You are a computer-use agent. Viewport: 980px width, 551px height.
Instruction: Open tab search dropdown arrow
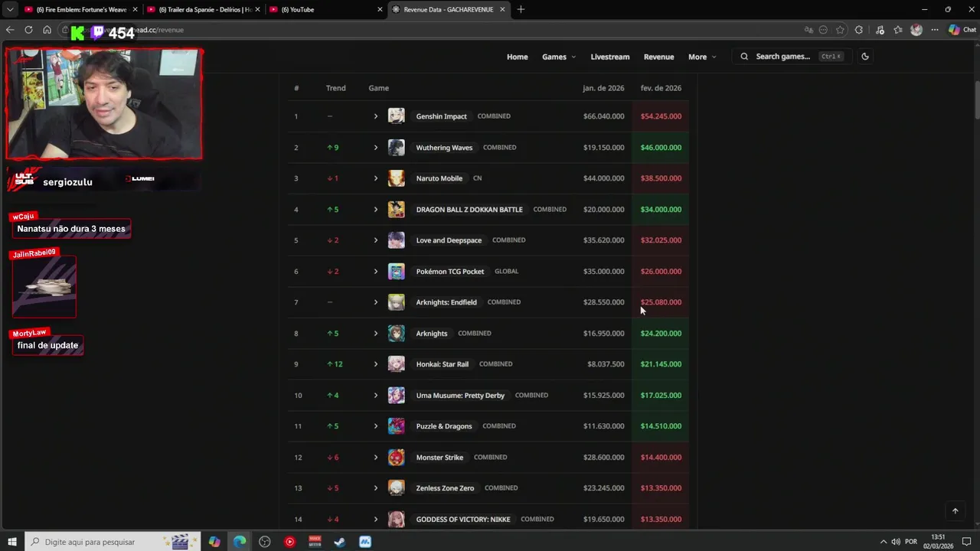(x=10, y=9)
